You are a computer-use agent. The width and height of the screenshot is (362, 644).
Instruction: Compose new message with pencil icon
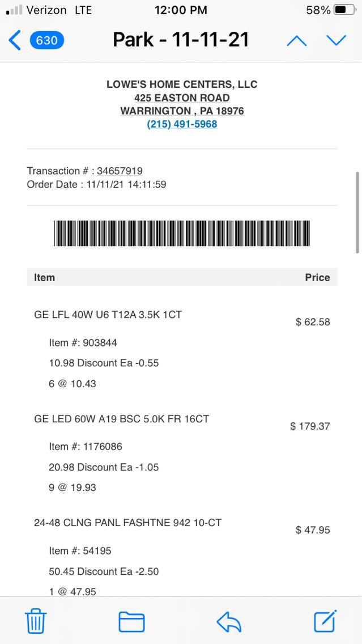pyautogui.click(x=326, y=621)
